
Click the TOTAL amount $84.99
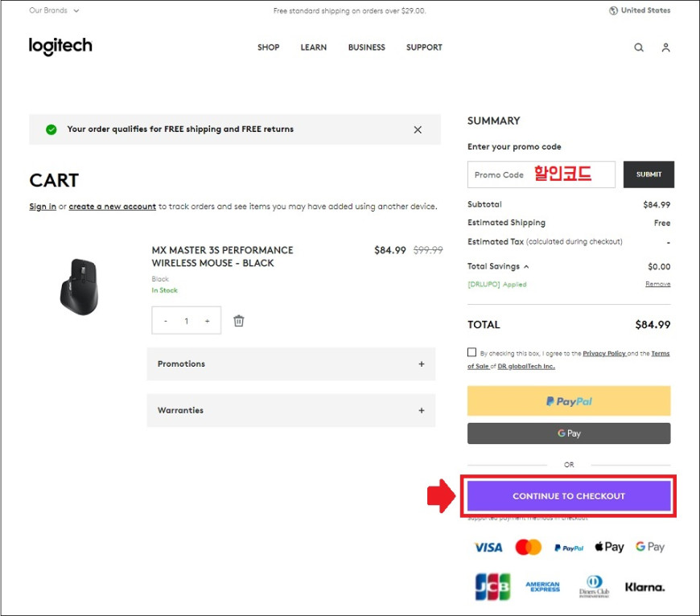(x=653, y=324)
